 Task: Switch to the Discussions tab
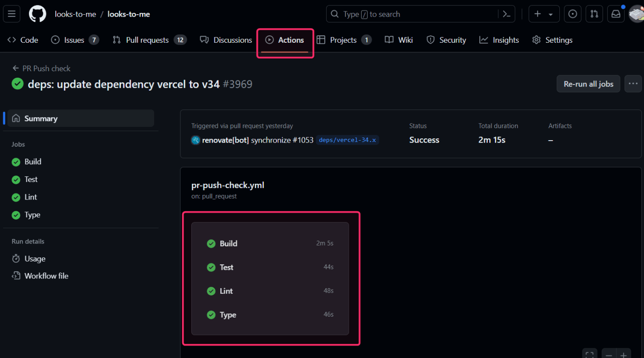tap(226, 40)
